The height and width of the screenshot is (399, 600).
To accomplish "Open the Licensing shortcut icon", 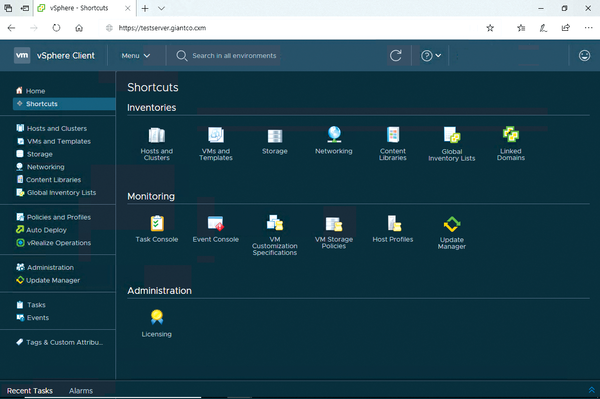I will 157,317.
